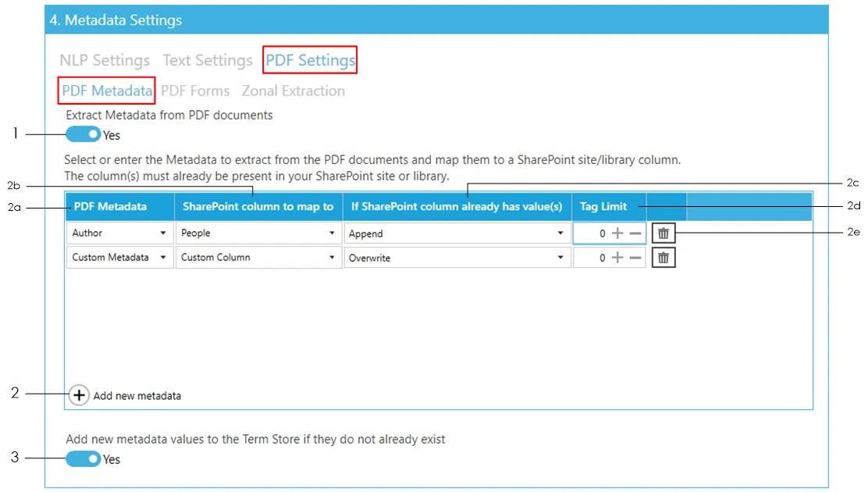Switch to the NLP Settings tab

click(x=105, y=60)
